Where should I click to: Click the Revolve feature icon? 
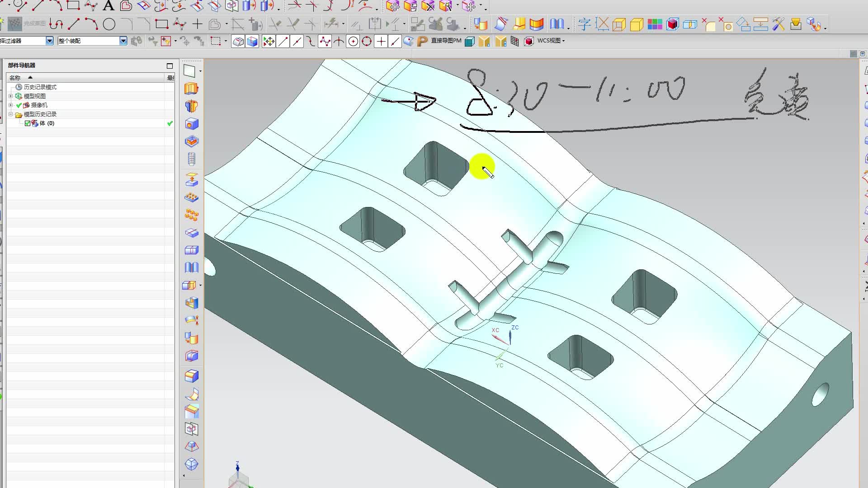coord(191,106)
